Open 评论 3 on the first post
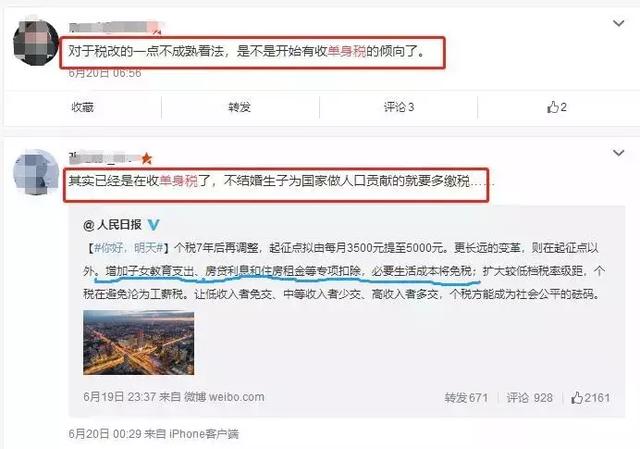 399,107
